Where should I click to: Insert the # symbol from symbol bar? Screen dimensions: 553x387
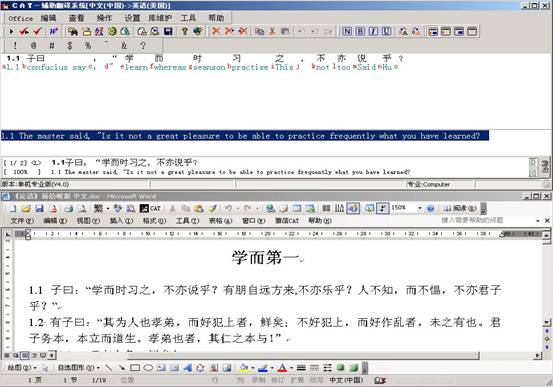52,46
